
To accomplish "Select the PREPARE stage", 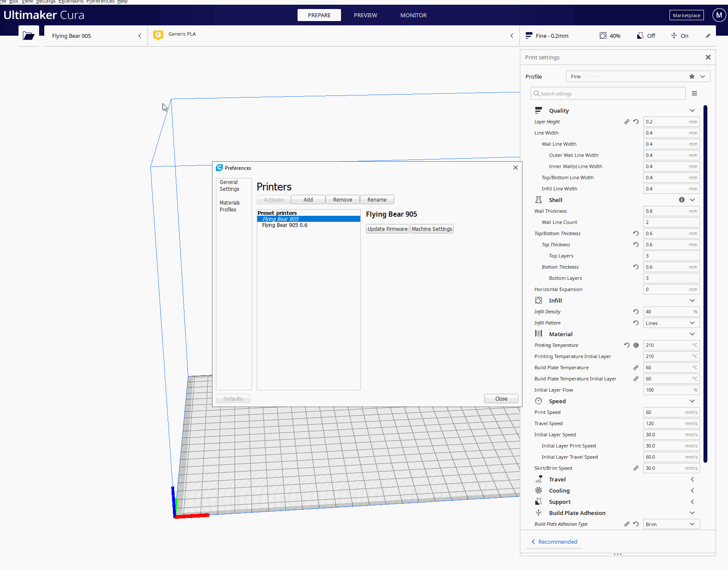I will click(x=319, y=15).
